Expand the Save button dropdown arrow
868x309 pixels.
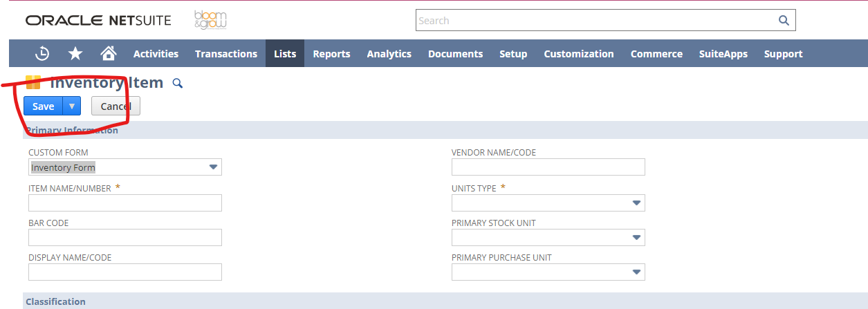point(72,106)
